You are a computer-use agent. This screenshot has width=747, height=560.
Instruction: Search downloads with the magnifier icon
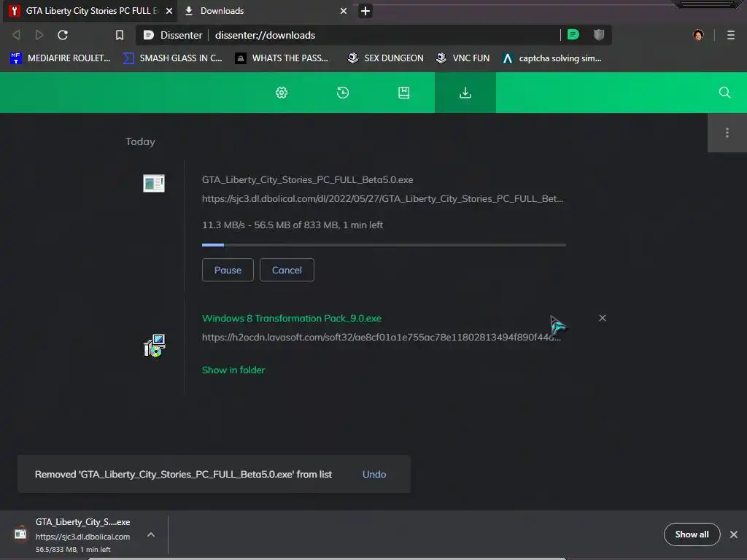pos(724,93)
